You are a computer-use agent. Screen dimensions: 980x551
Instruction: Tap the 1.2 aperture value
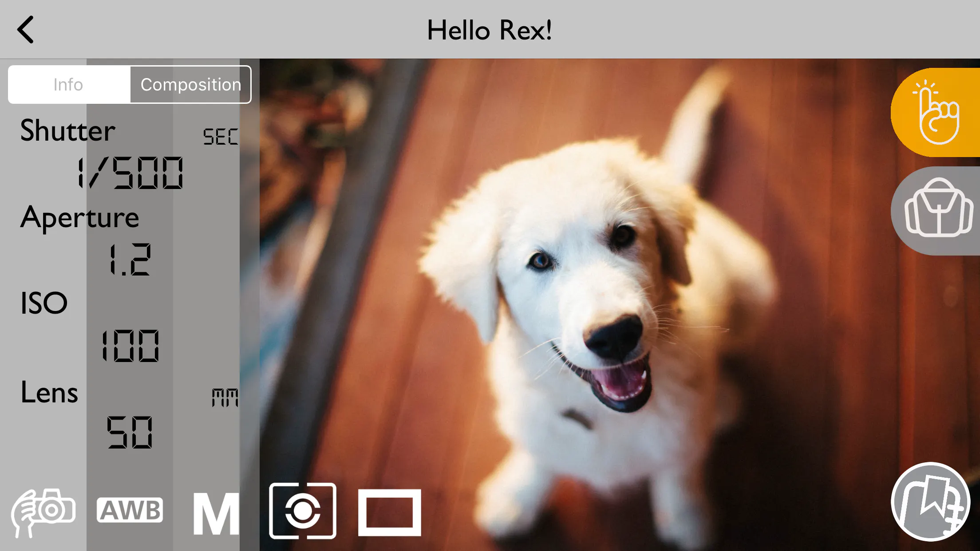(130, 260)
